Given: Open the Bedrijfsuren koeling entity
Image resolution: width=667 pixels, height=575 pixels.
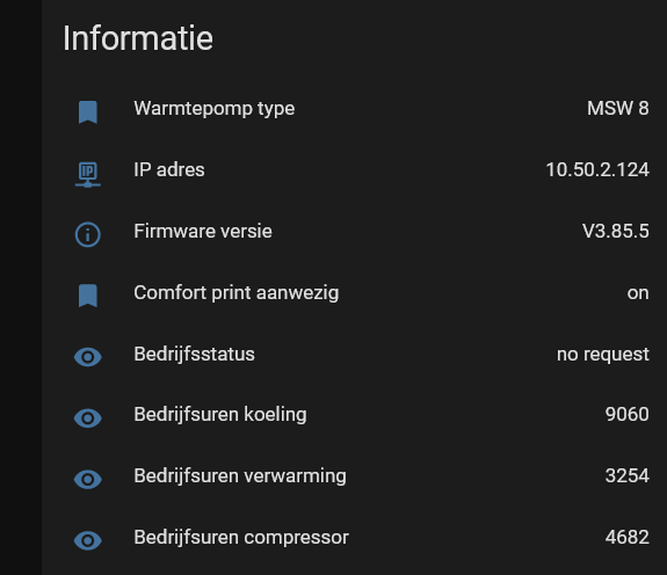Looking at the screenshot, I should pos(220,415).
